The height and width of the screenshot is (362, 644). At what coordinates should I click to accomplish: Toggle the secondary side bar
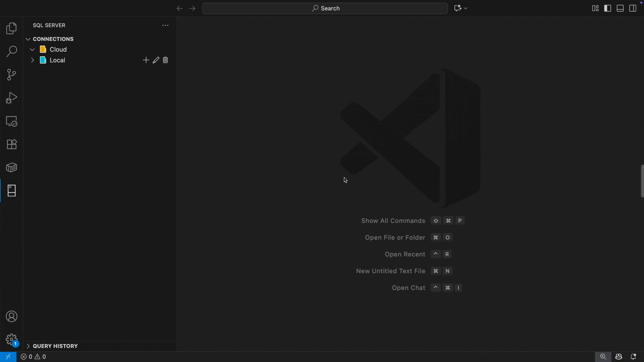pyautogui.click(x=633, y=8)
